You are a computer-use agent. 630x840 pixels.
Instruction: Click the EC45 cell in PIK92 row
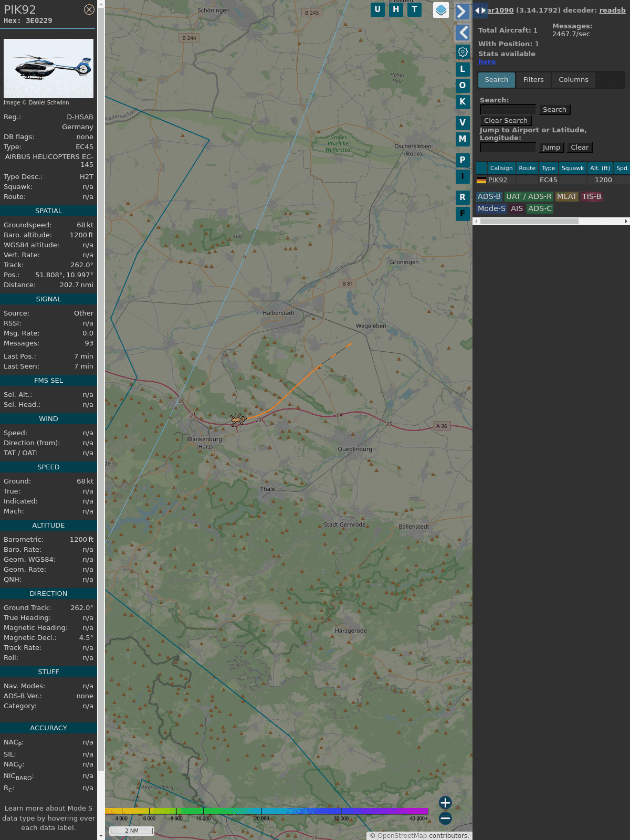pyautogui.click(x=549, y=180)
